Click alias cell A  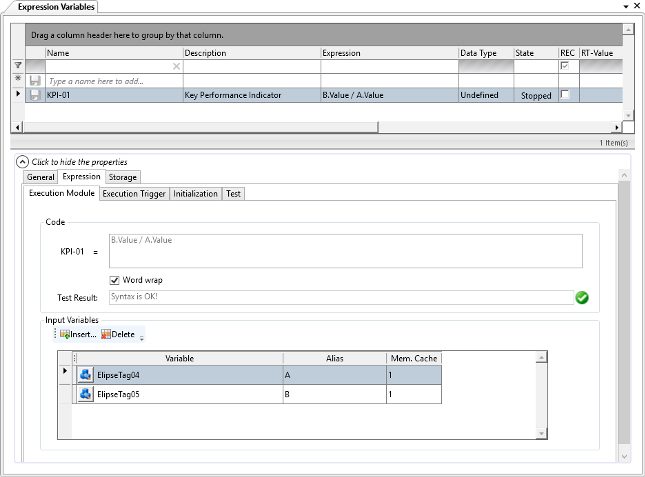[x=334, y=375]
